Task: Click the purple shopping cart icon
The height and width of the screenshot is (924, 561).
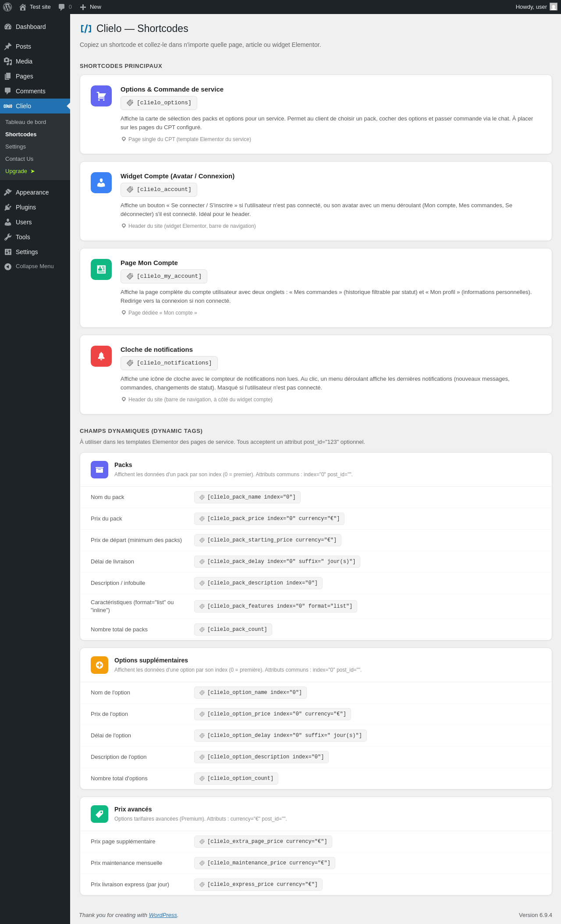Action: click(x=101, y=96)
